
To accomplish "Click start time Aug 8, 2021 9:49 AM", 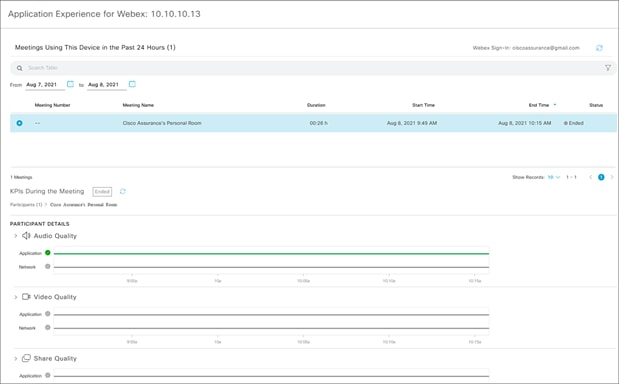I will tap(412, 123).
